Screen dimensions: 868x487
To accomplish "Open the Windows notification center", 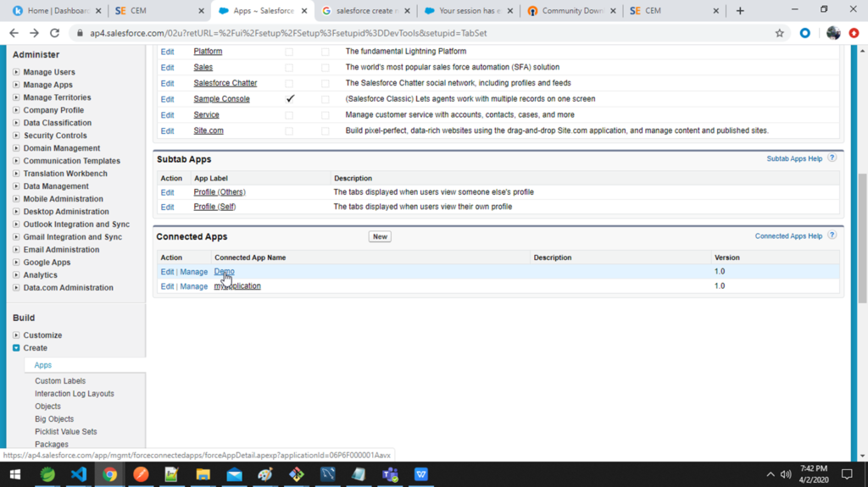I will tap(847, 474).
